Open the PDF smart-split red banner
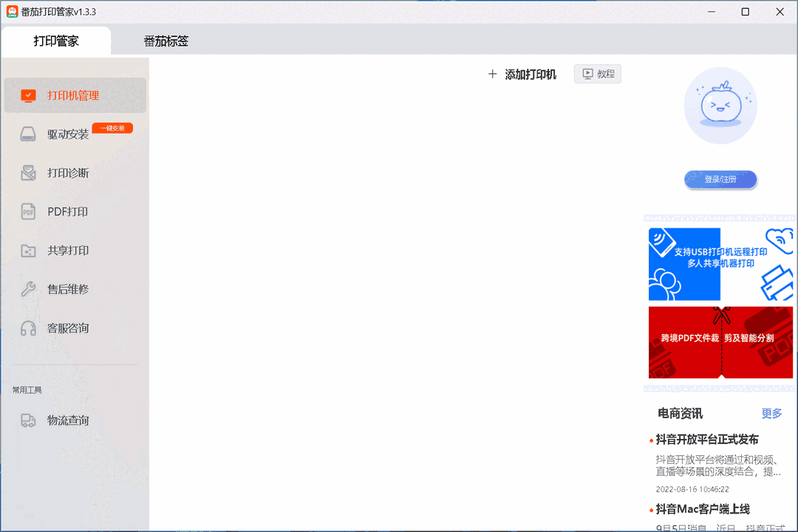Viewport: 798px width, 532px height. pyautogui.click(x=720, y=343)
